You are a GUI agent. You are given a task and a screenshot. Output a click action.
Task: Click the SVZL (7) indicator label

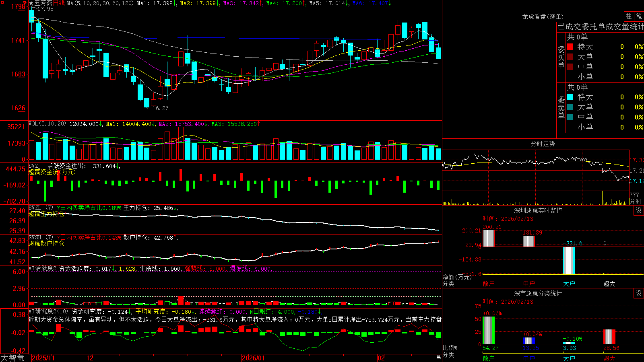41,208
